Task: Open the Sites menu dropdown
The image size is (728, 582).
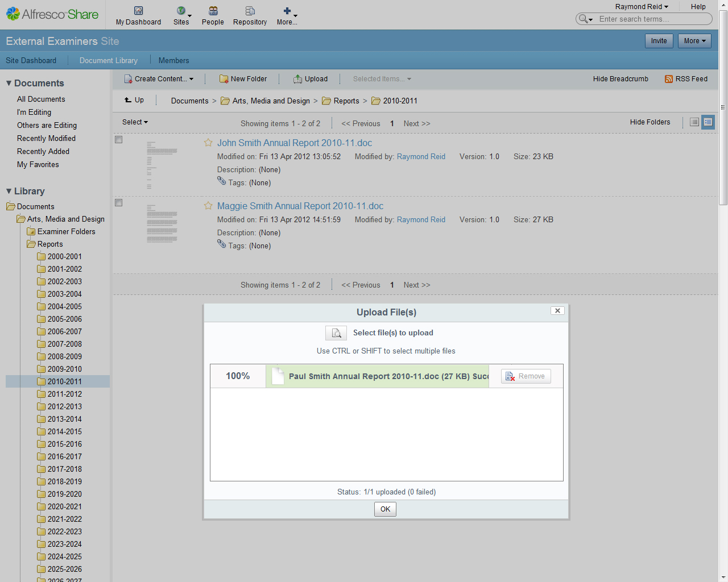Action: 181,15
